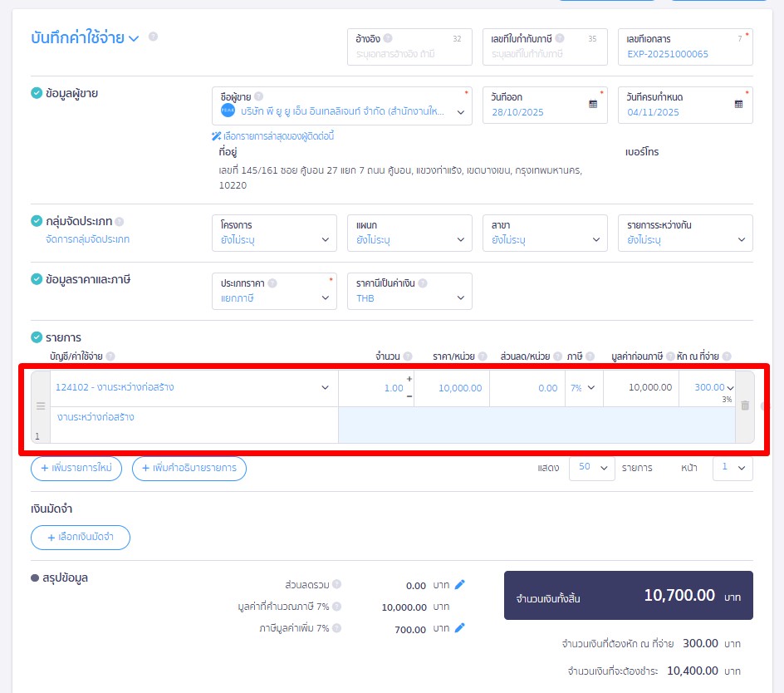Open the 7% tax rate dropdown
This screenshot has height=693, width=784.
[x=582, y=388]
